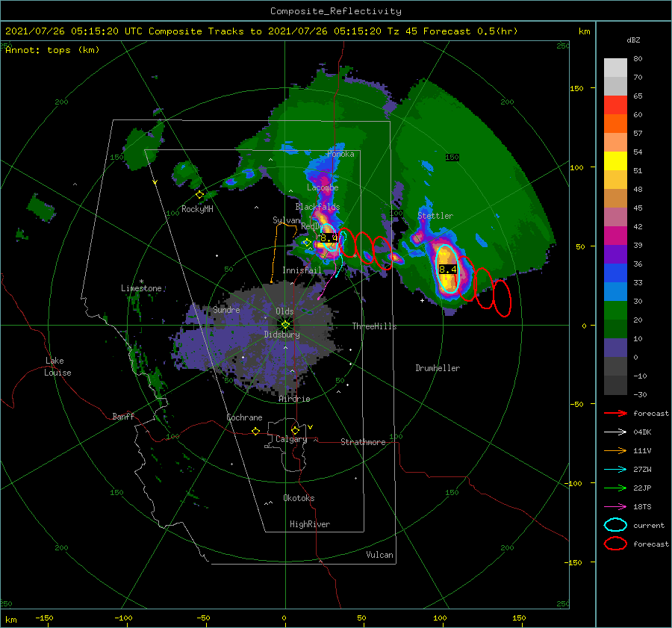Image resolution: width=672 pixels, height=628 pixels.
Task: Pick the light gray 70-80 dBZ swatch
Action: pyautogui.click(x=615, y=68)
